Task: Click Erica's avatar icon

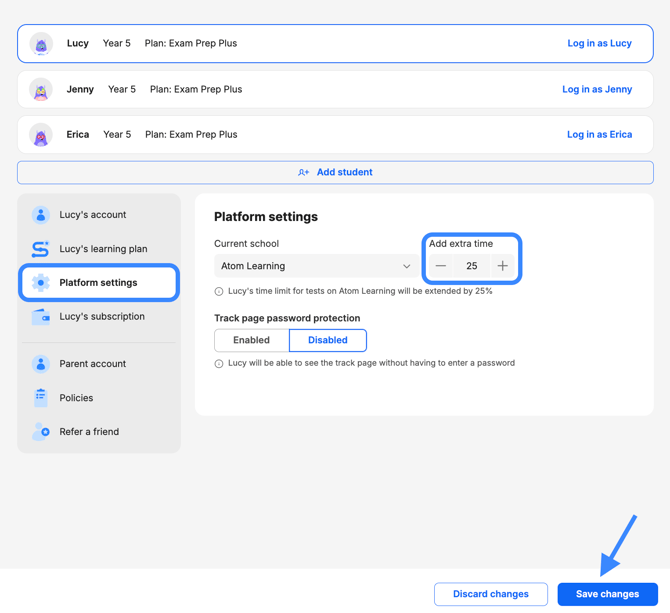Action: [x=41, y=135]
